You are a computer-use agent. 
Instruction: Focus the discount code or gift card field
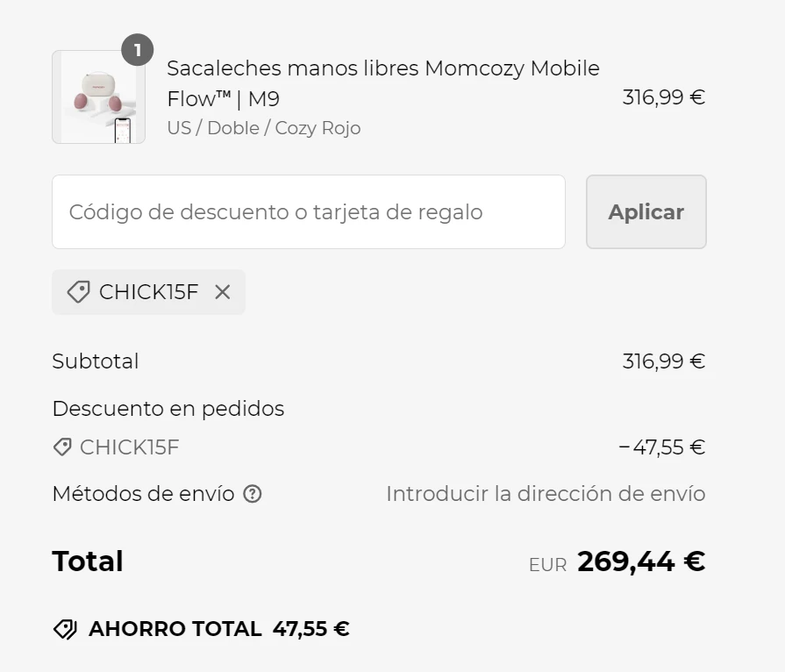click(309, 211)
